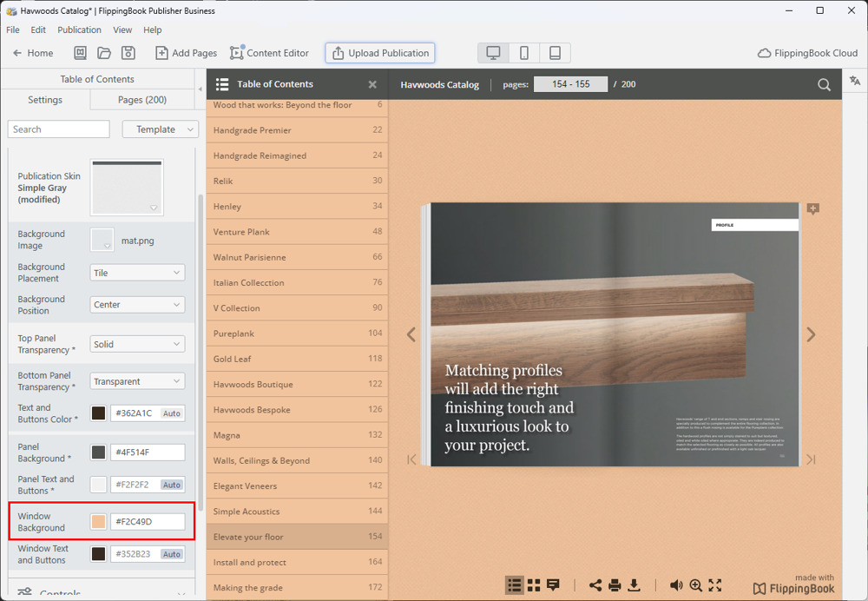Click the pages 154 - 155 input field

pyautogui.click(x=571, y=84)
